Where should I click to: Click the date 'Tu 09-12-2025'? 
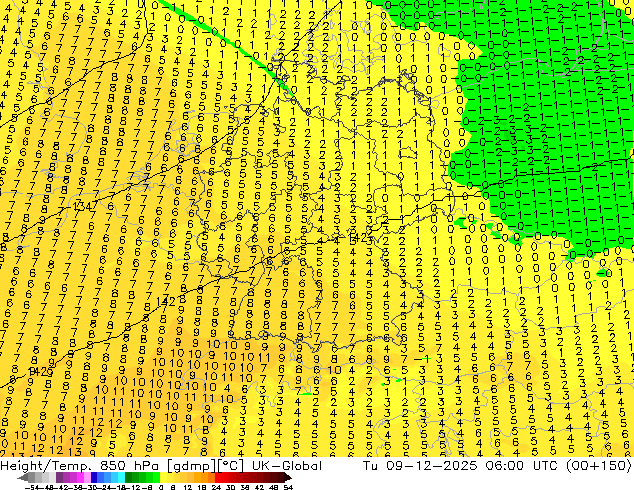tap(420, 466)
